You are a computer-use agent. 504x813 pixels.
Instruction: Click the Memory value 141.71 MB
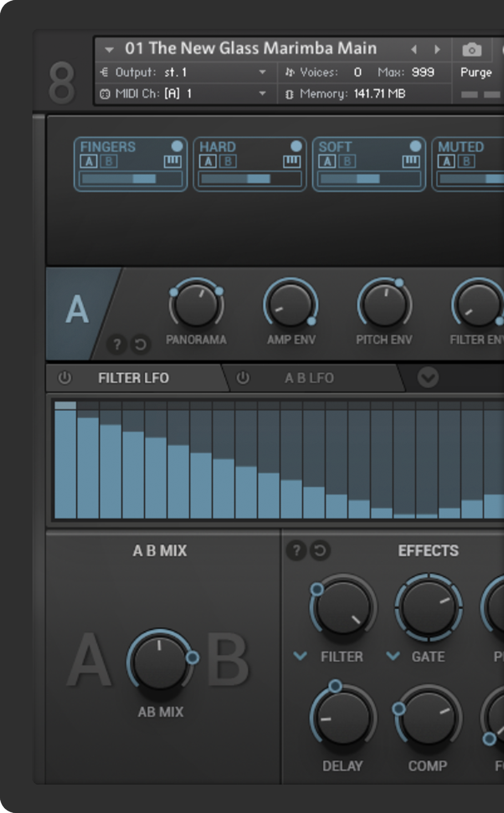380,94
